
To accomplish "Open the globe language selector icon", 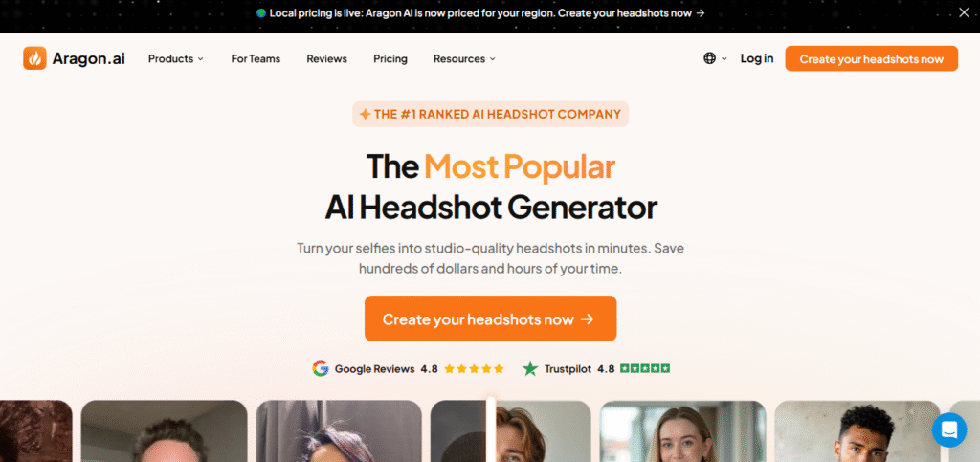I will click(x=709, y=58).
